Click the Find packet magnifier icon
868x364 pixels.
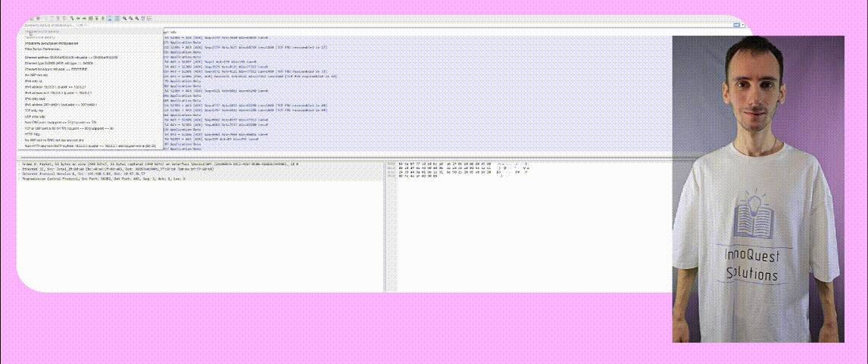(72, 18)
